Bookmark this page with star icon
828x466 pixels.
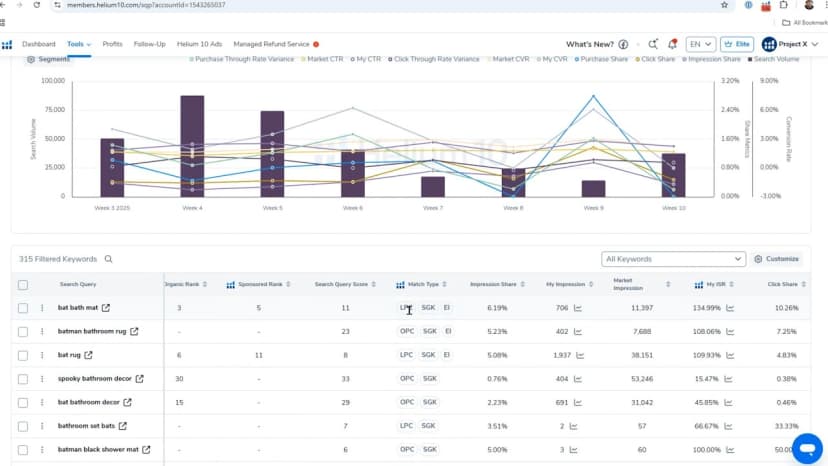tap(724, 5)
